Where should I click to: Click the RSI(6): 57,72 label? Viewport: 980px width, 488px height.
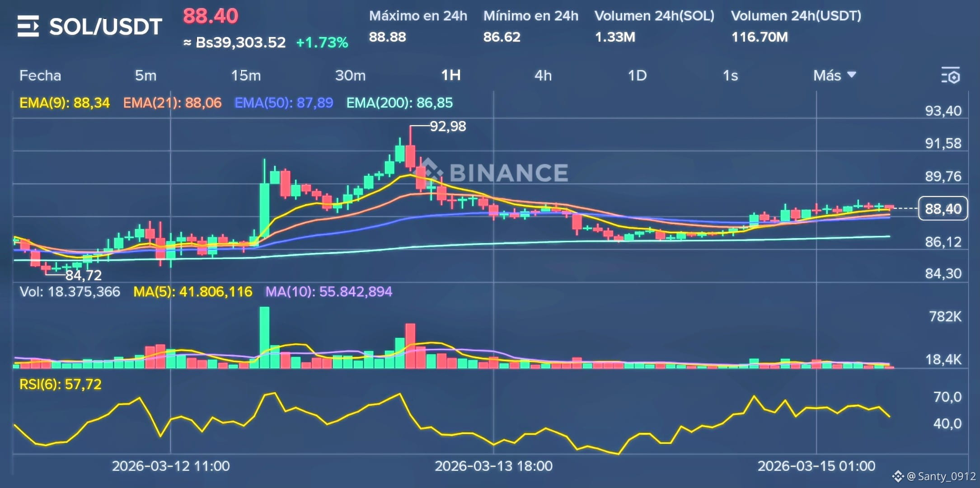[61, 385]
